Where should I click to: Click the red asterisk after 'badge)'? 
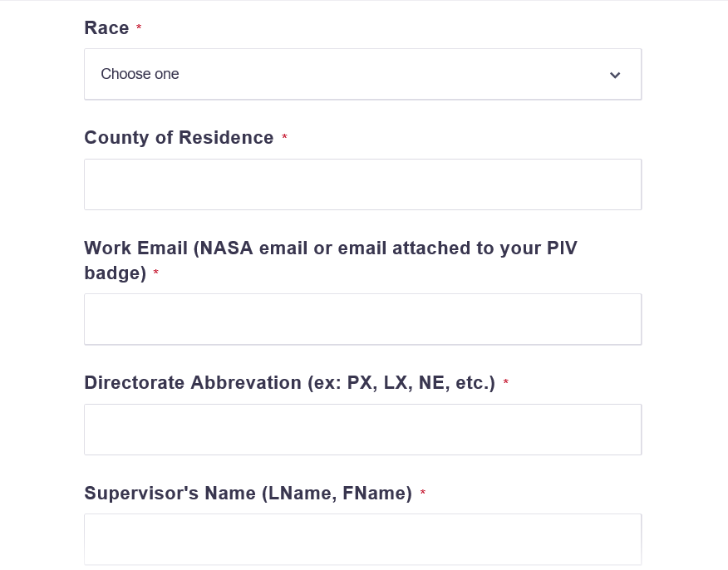tap(155, 273)
